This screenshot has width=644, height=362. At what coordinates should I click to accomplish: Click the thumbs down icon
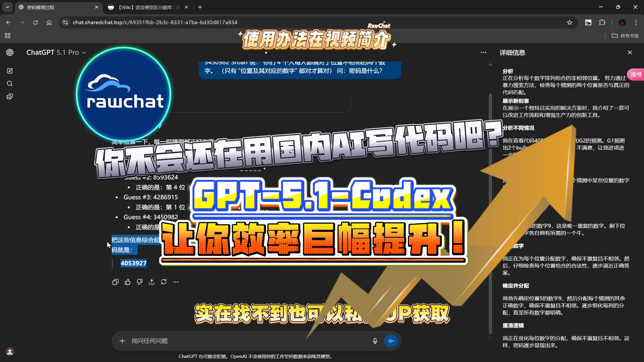(x=140, y=282)
